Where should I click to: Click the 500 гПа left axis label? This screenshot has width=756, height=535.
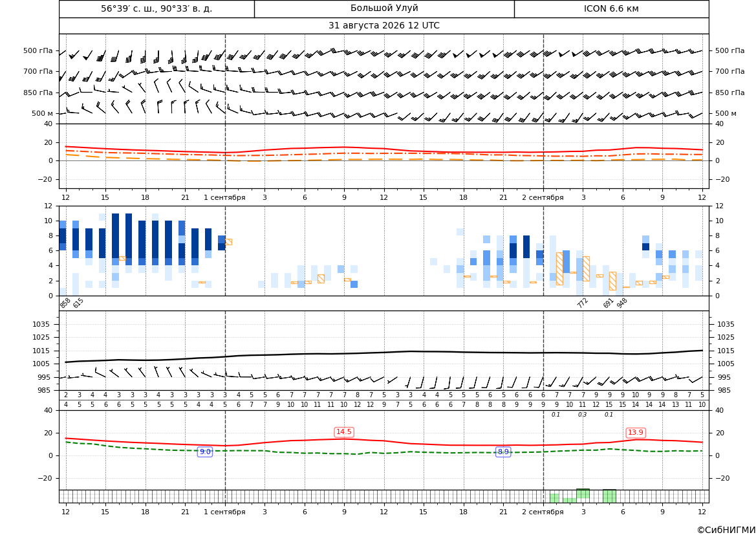pos(38,50)
